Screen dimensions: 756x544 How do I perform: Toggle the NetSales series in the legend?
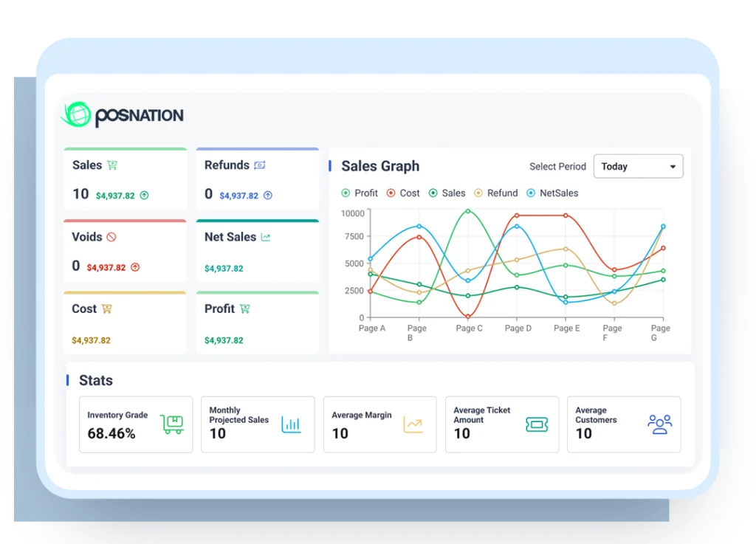552,193
